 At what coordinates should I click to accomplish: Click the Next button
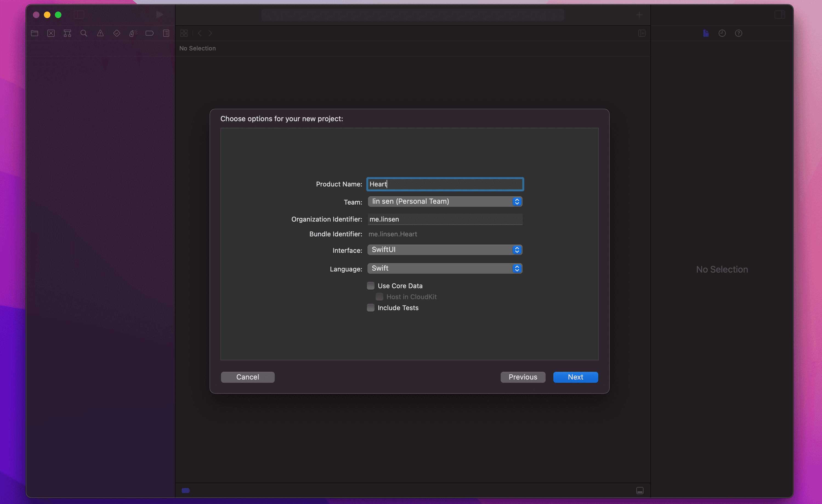(x=576, y=377)
